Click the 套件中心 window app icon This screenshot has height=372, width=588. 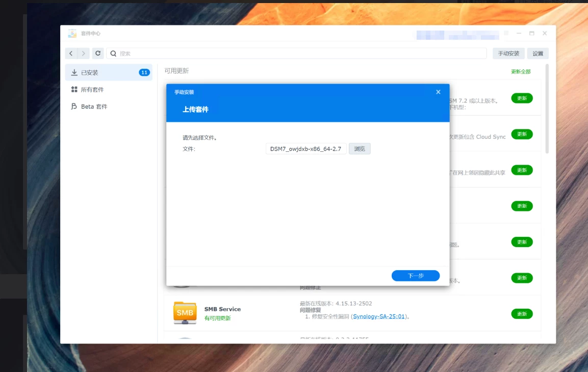pos(72,33)
